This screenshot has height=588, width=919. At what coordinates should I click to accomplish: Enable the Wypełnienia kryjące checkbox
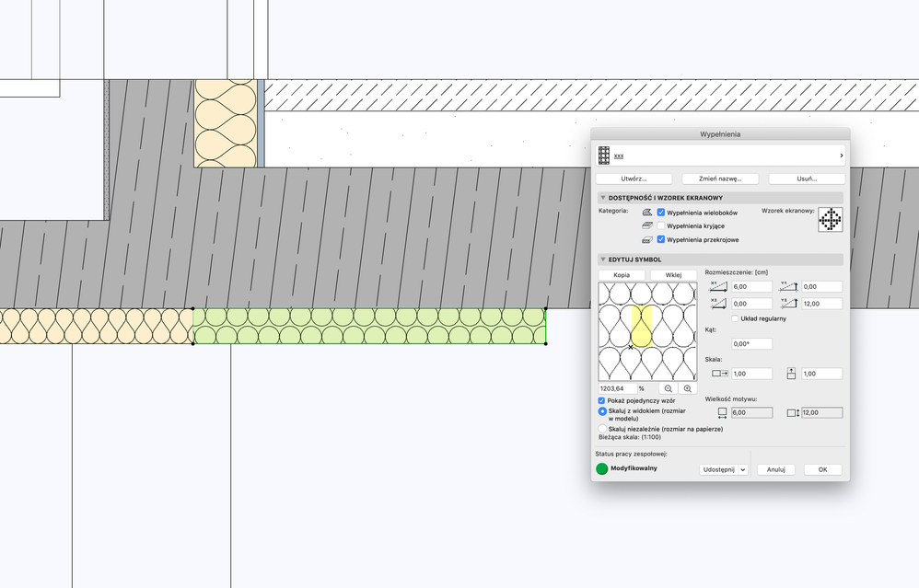point(660,225)
